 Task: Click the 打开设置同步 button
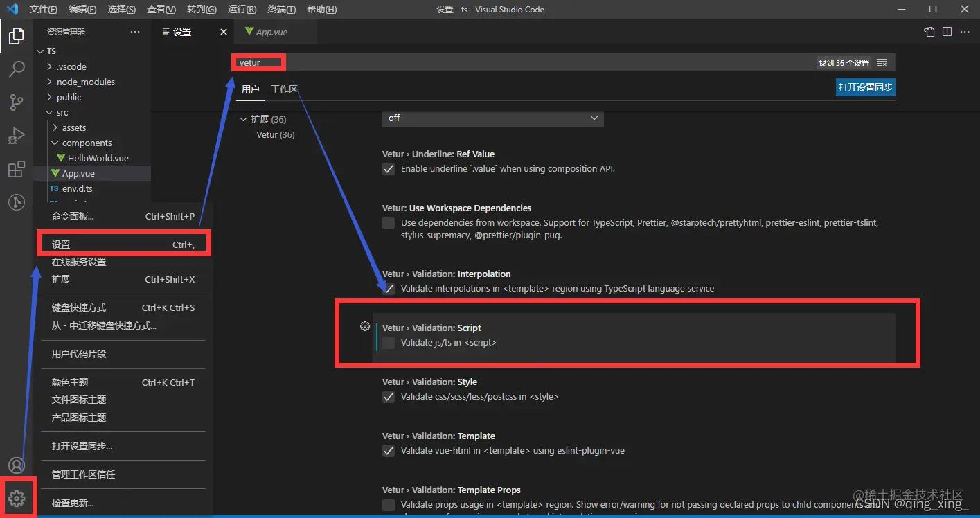(x=865, y=87)
